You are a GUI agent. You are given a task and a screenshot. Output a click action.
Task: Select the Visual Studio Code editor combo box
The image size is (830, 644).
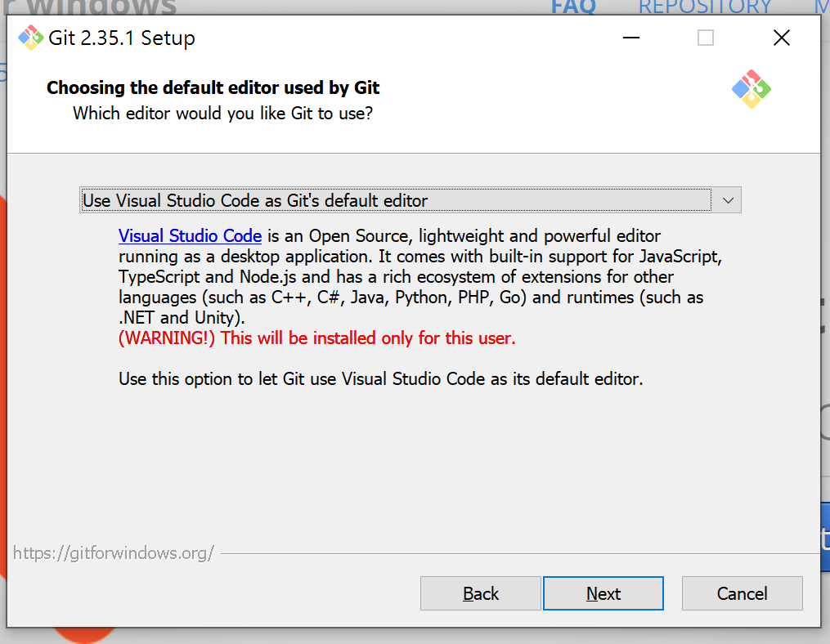coord(411,200)
